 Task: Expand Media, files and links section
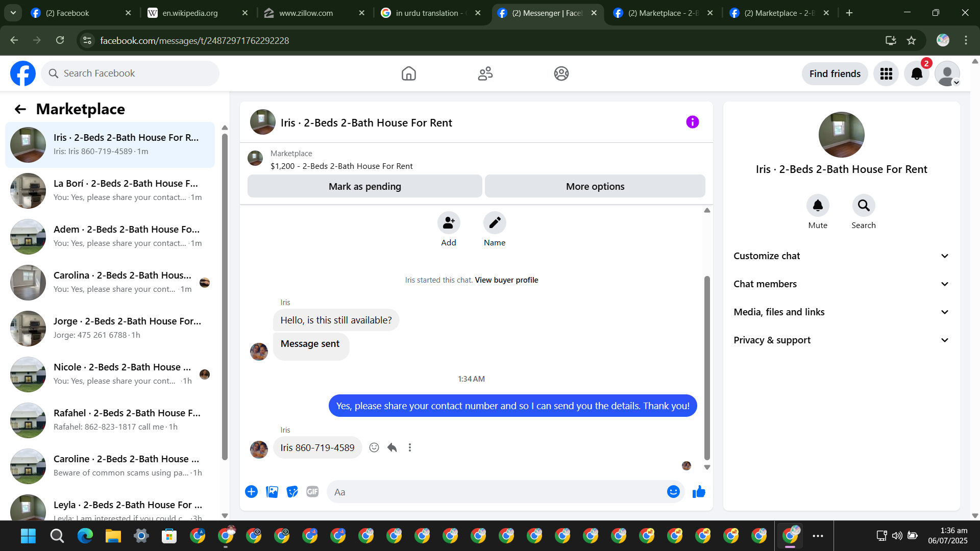pyautogui.click(x=841, y=312)
